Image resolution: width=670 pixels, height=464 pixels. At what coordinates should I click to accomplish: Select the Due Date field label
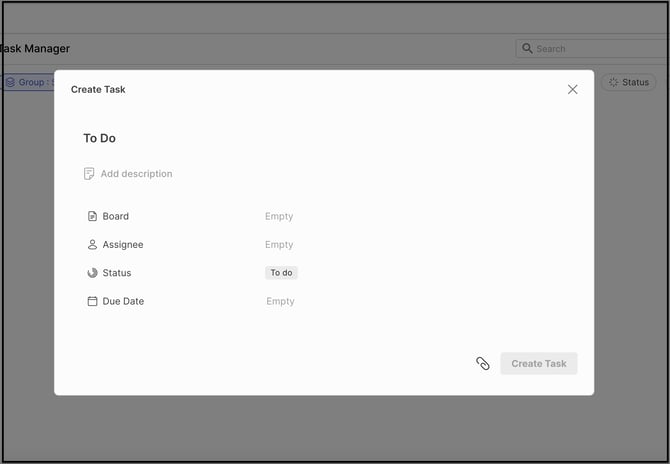pos(123,301)
